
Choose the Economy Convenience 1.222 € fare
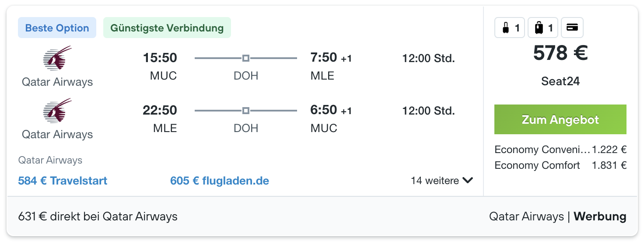560,150
